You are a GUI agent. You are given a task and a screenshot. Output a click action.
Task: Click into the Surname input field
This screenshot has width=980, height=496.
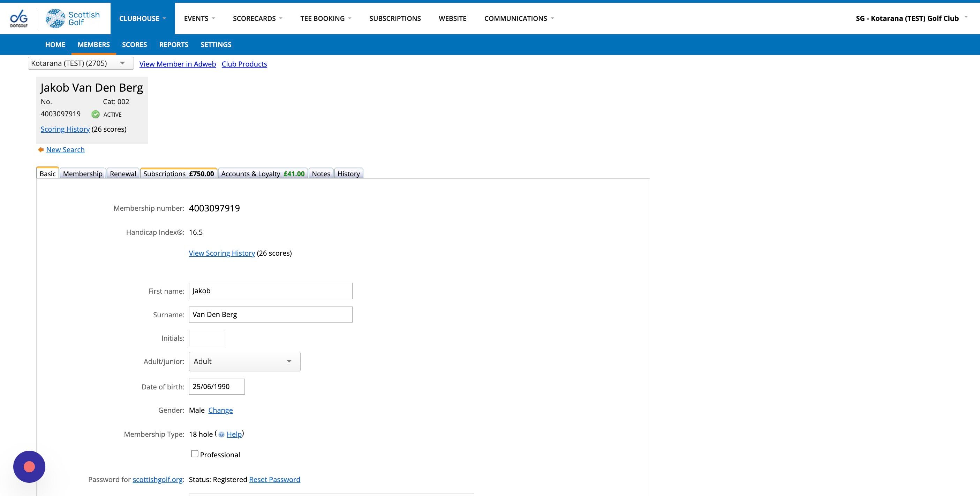[271, 314]
